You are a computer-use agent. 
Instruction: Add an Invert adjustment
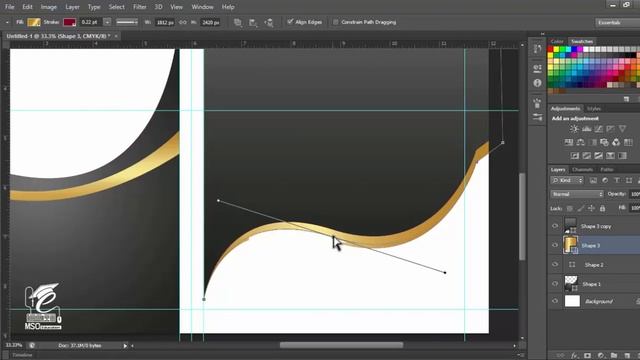pos(575,156)
